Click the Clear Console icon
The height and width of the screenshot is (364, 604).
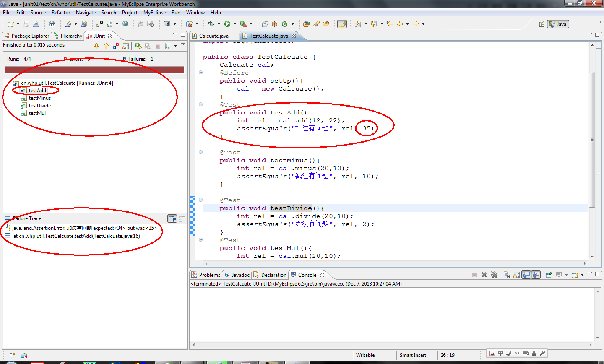[x=507, y=275]
